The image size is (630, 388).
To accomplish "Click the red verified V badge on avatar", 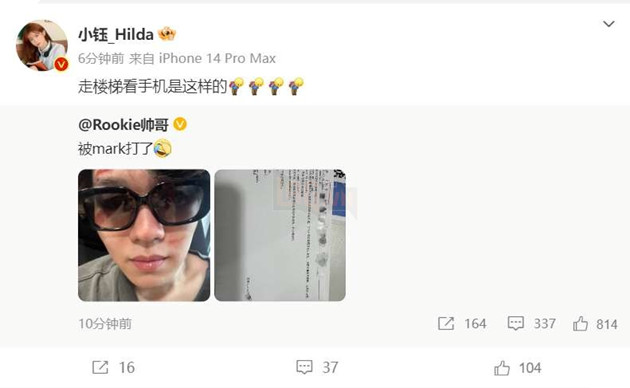I will tap(61, 64).
